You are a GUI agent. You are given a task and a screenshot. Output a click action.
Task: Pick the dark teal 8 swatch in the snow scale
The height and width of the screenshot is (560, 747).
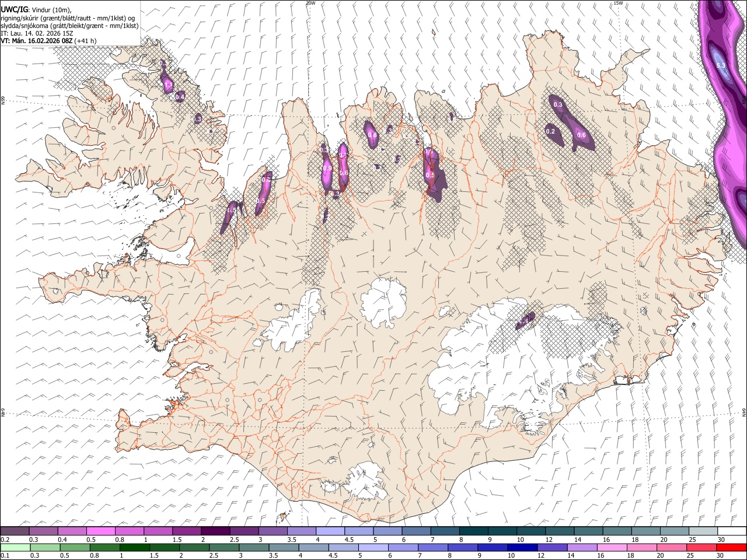(x=473, y=531)
